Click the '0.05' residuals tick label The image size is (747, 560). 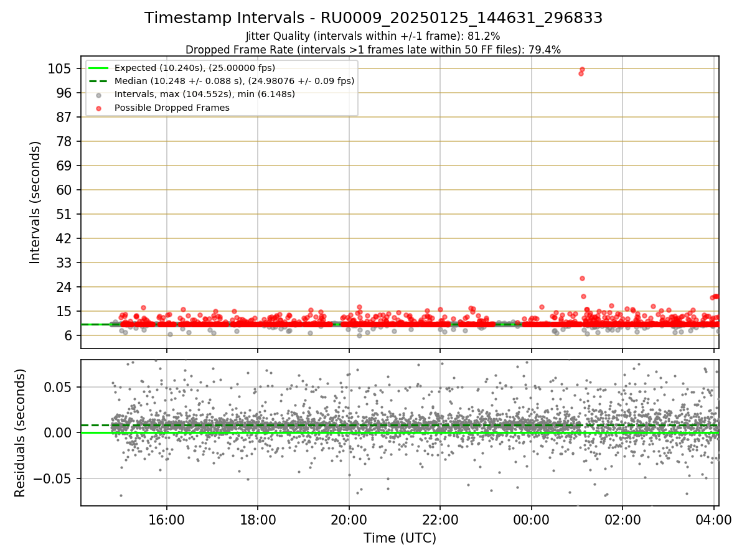click(59, 386)
